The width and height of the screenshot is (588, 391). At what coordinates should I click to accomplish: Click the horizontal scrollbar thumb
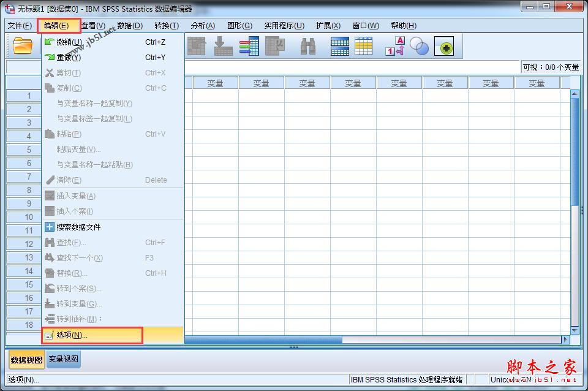[x=263, y=340]
